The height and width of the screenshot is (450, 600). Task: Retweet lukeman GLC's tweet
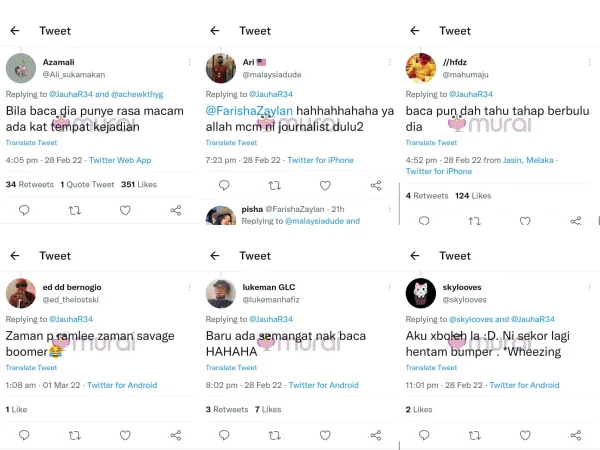tap(275, 435)
